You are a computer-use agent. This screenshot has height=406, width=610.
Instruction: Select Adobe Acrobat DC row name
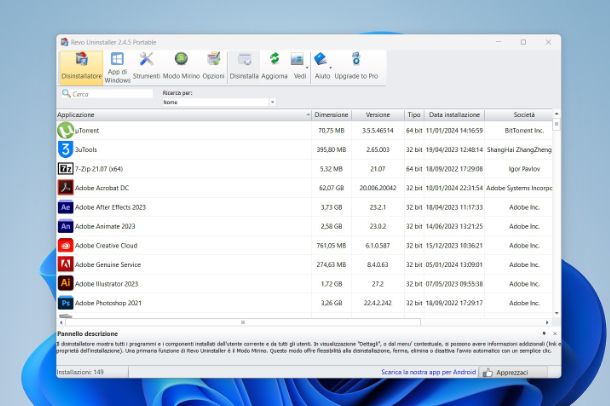click(x=102, y=188)
